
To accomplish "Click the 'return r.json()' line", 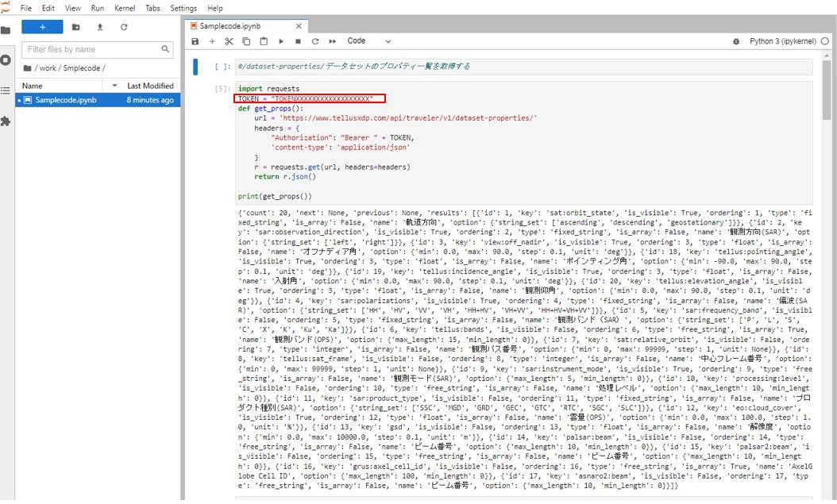I will click(x=285, y=176).
